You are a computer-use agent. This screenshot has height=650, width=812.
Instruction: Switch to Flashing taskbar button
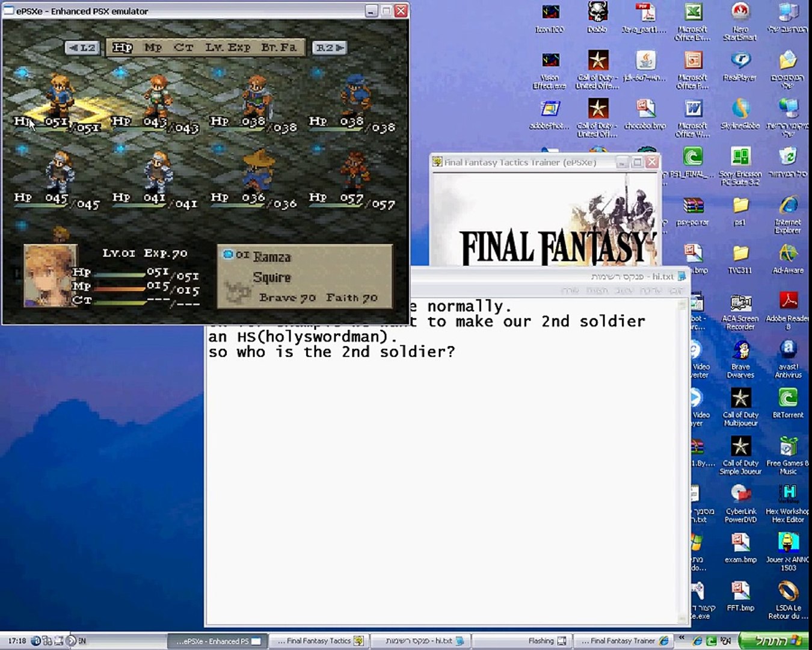click(x=521, y=641)
